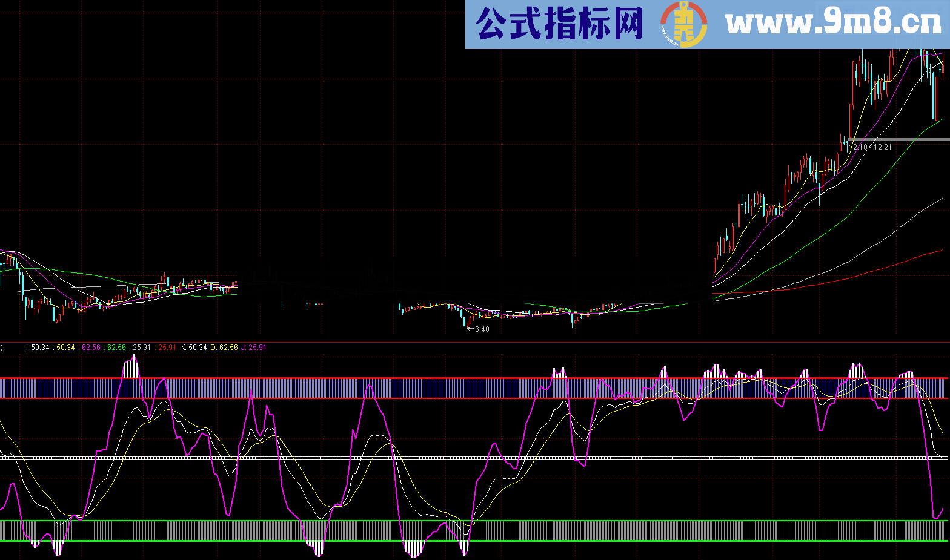The image size is (950, 560).
Task: Click the white 50.34 indicator value
Action: 39,348
